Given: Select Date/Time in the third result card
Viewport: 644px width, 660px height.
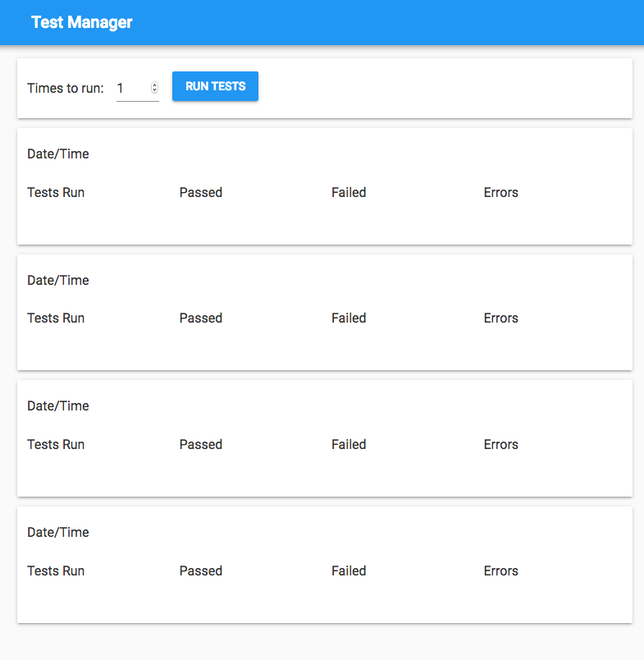Looking at the screenshot, I should (58, 406).
